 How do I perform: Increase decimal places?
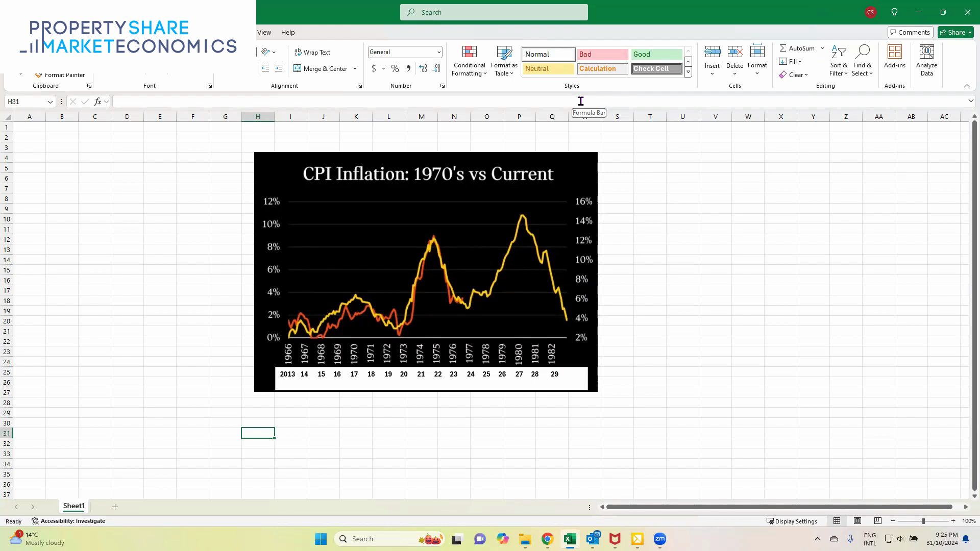coord(423,68)
